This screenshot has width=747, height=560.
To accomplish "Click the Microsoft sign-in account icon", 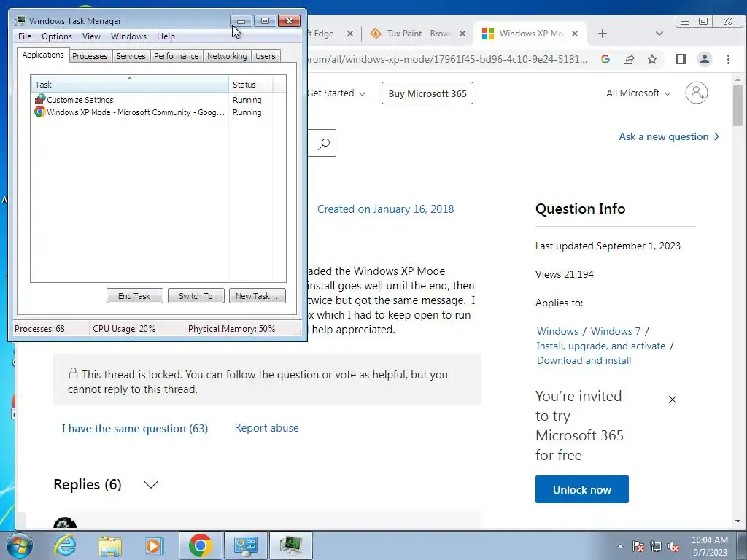I will coord(697,93).
